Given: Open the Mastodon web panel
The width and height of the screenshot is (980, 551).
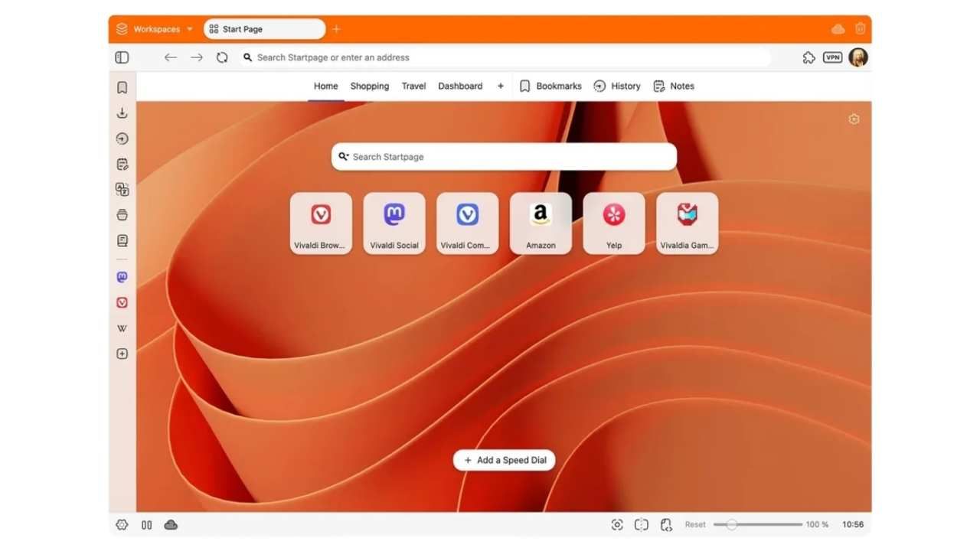Looking at the screenshot, I should [122, 276].
